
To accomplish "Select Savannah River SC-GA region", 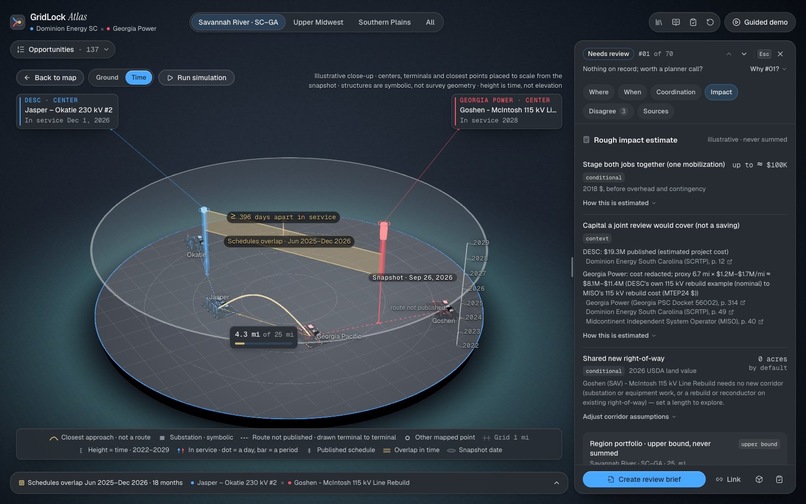I will tap(238, 22).
